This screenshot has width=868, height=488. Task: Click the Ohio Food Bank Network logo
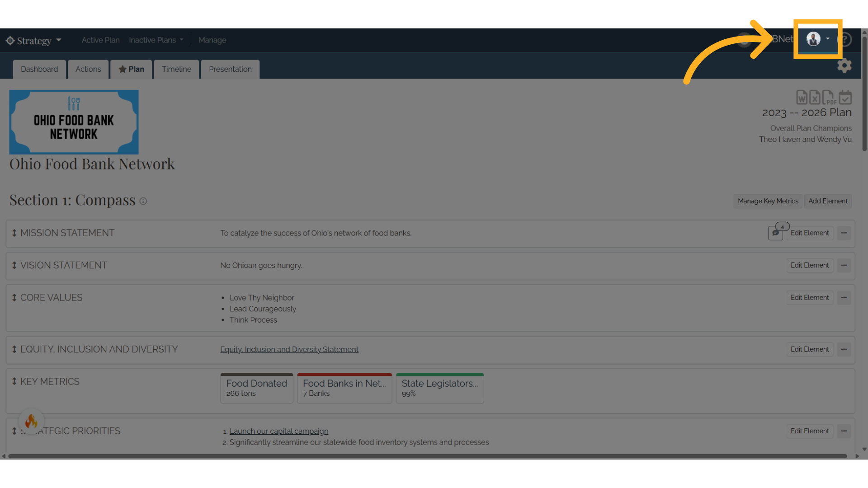(74, 122)
